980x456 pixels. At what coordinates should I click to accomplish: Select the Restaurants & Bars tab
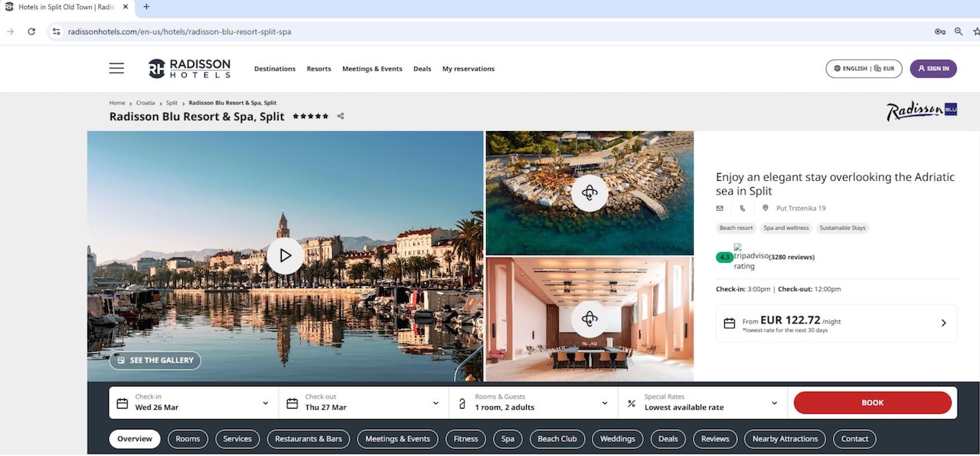(x=309, y=439)
